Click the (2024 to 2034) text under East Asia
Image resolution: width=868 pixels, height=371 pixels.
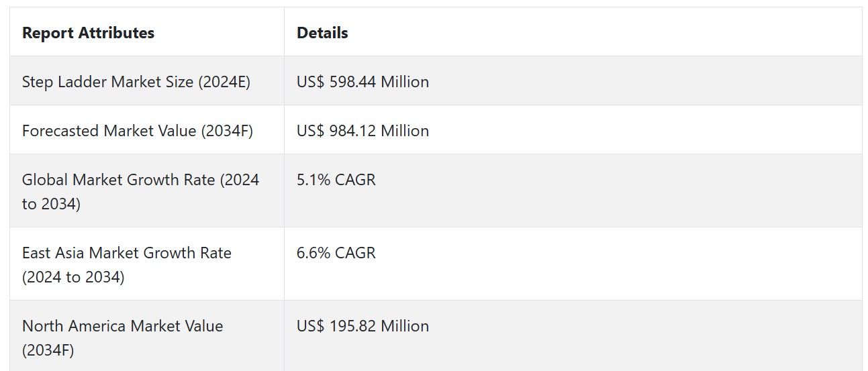(73, 277)
